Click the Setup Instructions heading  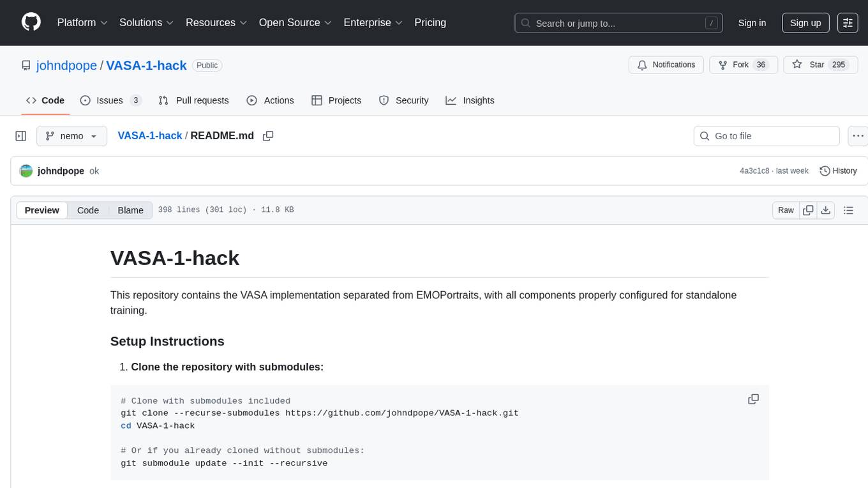point(167,341)
